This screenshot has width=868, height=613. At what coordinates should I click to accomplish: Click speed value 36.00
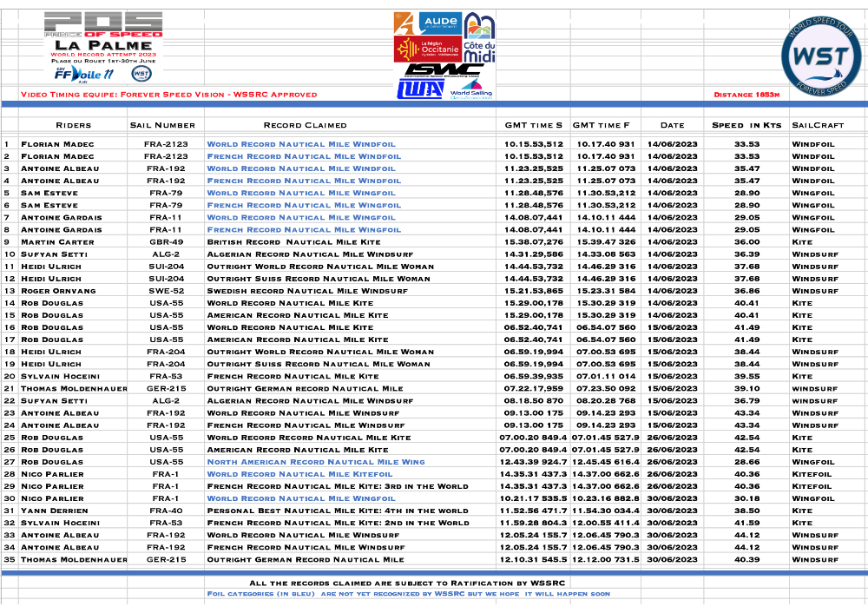click(746, 242)
